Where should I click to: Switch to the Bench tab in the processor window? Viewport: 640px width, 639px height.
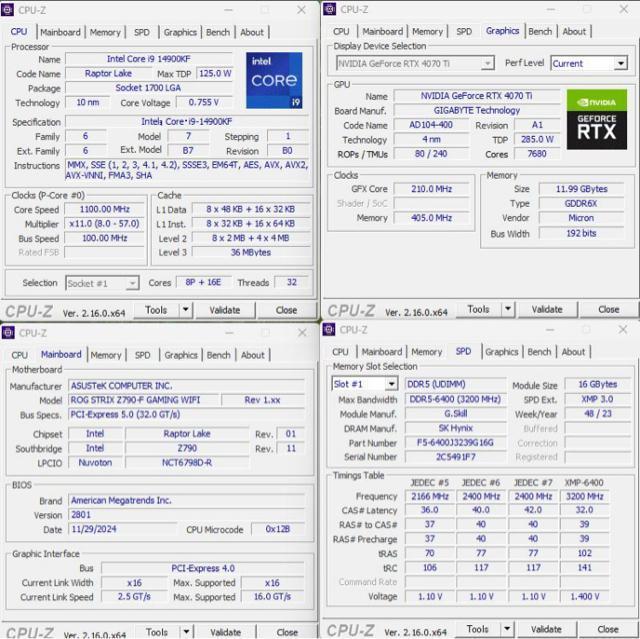pos(218,32)
